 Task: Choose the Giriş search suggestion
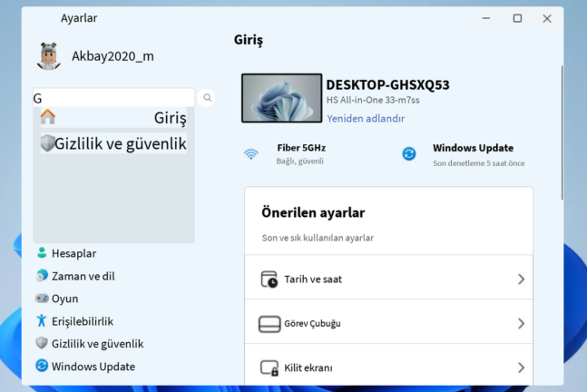(x=113, y=118)
